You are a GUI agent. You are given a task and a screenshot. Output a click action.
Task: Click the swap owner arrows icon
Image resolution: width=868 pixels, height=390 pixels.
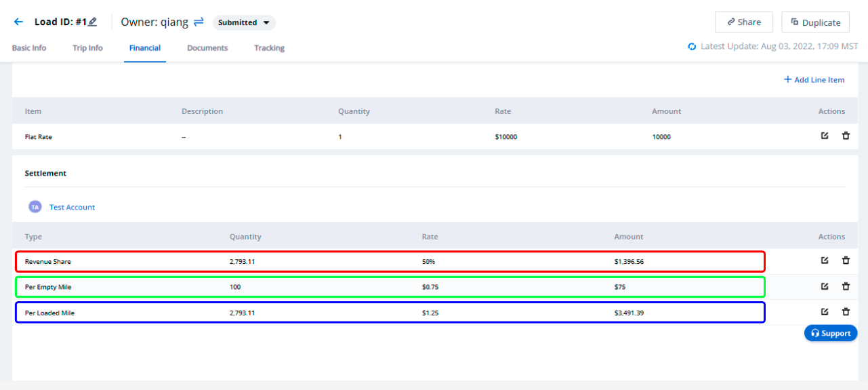click(x=199, y=22)
